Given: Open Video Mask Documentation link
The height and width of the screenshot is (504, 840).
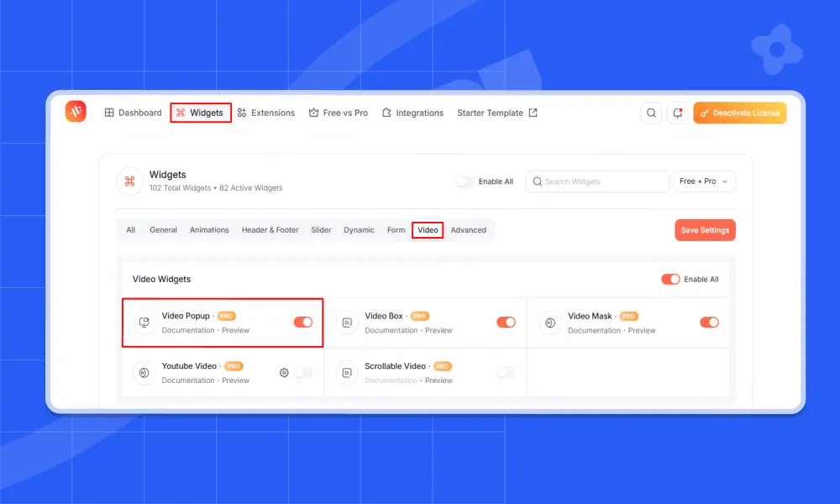Looking at the screenshot, I should pyautogui.click(x=594, y=330).
